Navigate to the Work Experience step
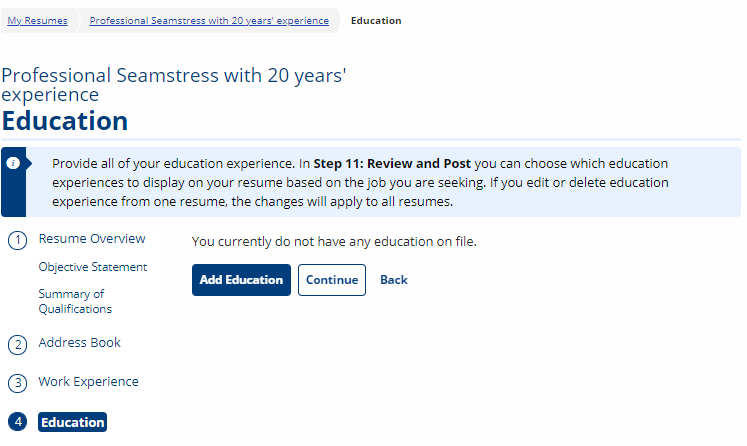747x446 pixels. pos(89,382)
